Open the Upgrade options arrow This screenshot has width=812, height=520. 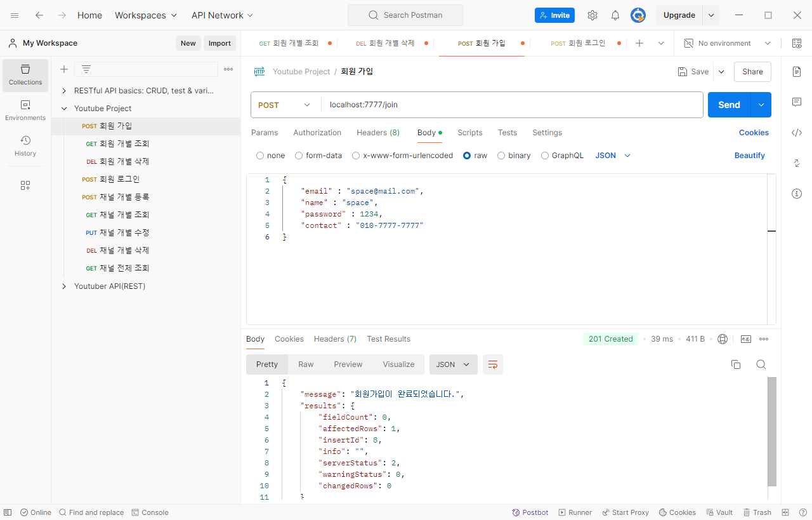(x=711, y=15)
